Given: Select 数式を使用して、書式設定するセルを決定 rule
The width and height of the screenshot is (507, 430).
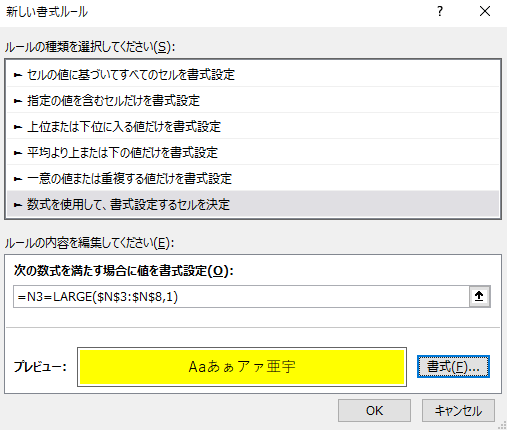Looking at the screenshot, I should 253,204.
